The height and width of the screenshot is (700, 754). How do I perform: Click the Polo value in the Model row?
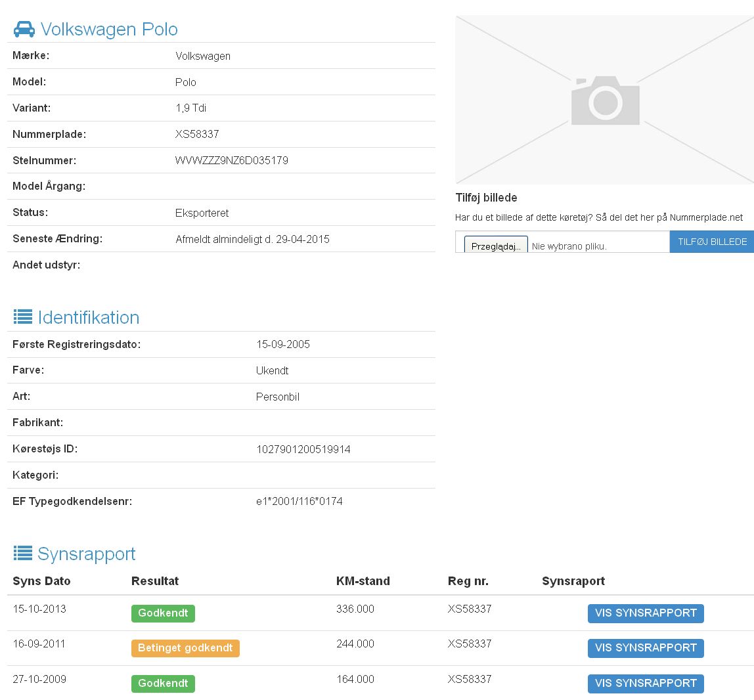coord(186,82)
